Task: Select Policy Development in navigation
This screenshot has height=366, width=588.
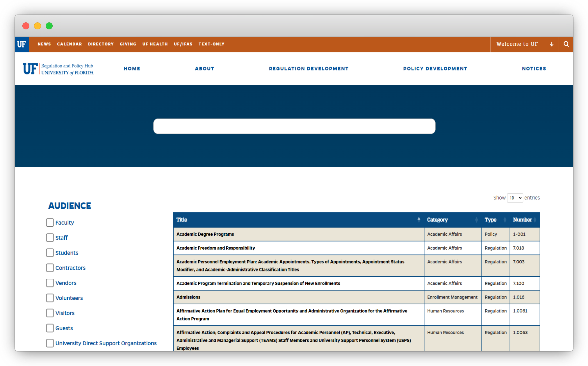Action: (435, 69)
